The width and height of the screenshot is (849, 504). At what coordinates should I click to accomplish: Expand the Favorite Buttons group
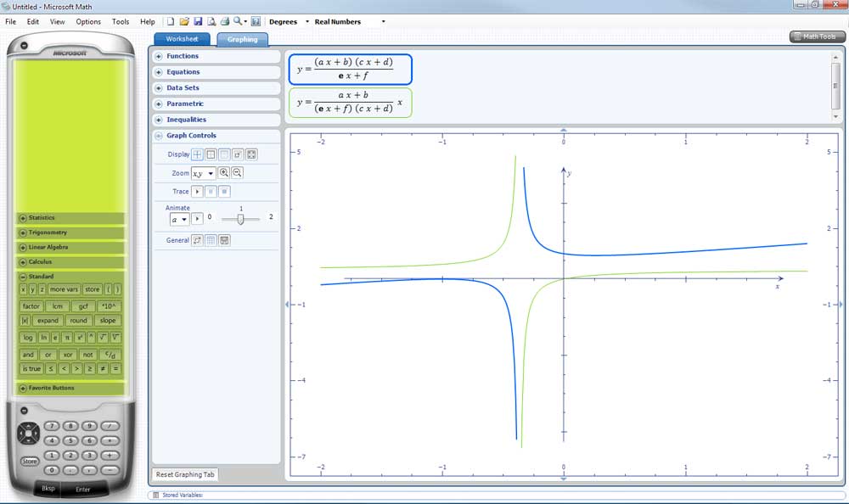23,388
